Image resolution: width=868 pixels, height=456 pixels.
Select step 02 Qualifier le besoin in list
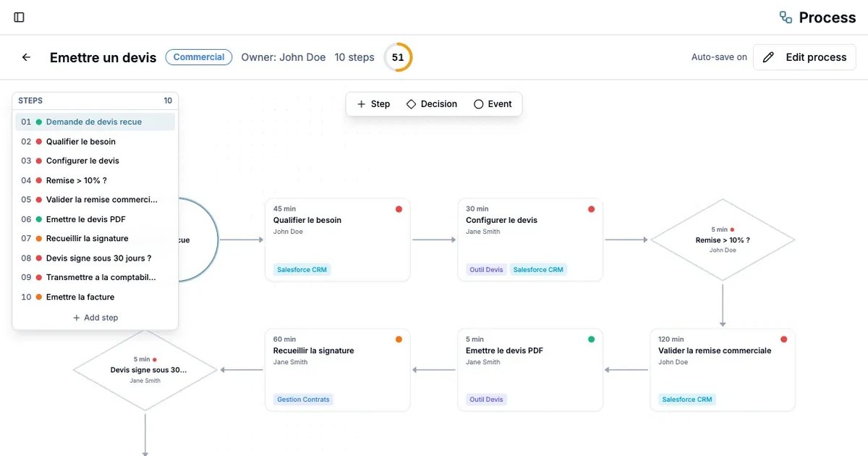(x=95, y=142)
